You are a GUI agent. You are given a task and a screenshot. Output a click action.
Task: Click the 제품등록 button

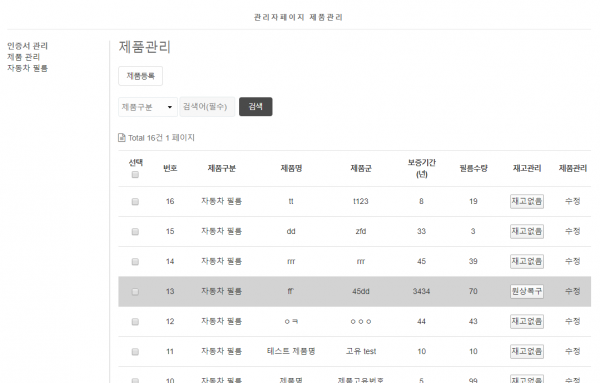[140, 76]
